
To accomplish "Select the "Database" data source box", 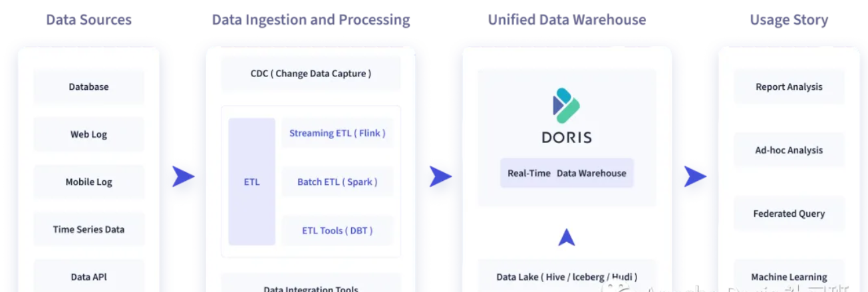I will tap(88, 87).
